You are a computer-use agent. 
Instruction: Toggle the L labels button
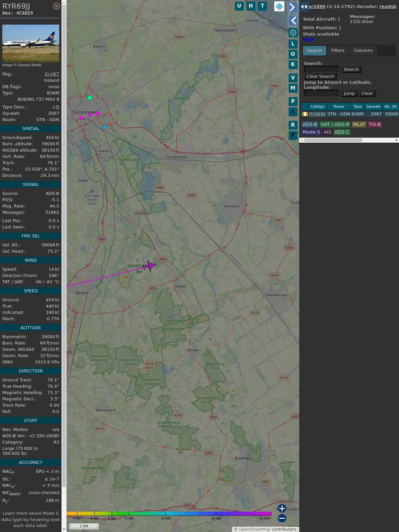click(293, 44)
